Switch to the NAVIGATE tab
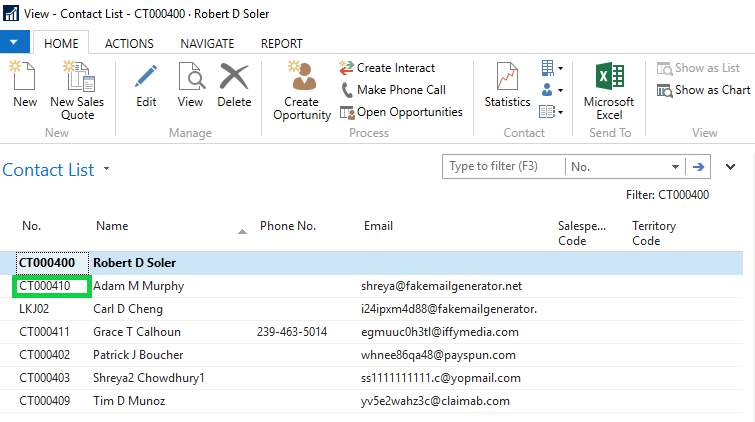Screen dimensions: 755x422 point(207,43)
